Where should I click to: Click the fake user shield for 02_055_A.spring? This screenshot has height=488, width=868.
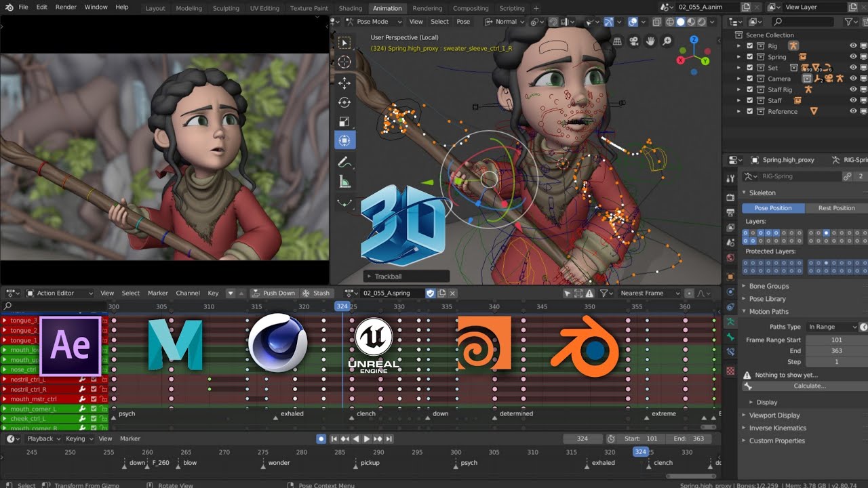430,293
